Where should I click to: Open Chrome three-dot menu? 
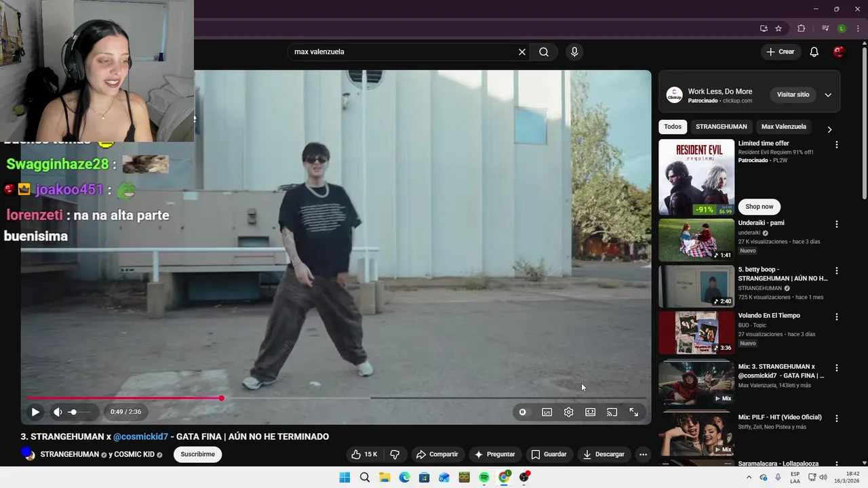coord(858,28)
